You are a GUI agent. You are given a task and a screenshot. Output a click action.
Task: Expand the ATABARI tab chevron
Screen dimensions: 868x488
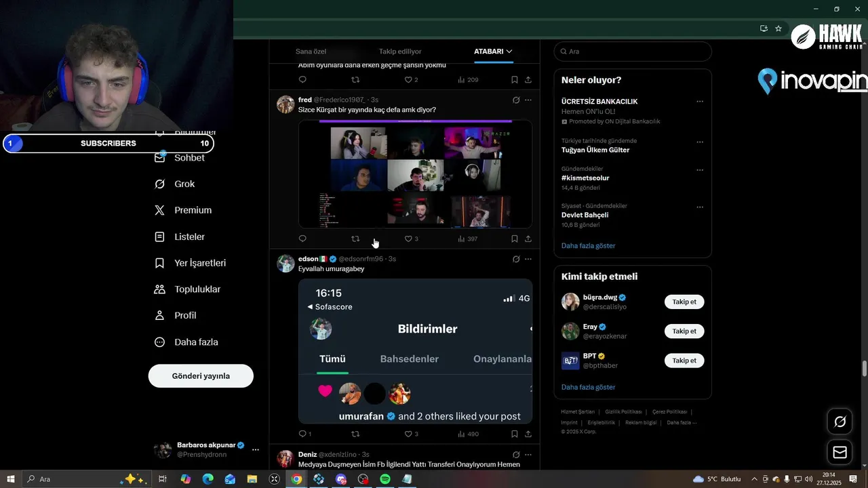tap(509, 52)
